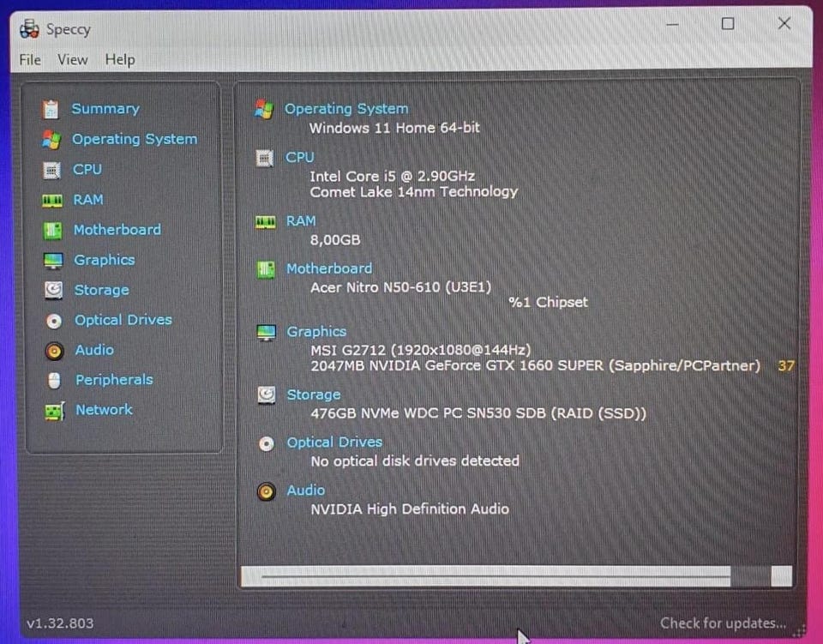The height and width of the screenshot is (644, 823).
Task: Click the RAM stick icon in sidebar
Action: tap(52, 200)
